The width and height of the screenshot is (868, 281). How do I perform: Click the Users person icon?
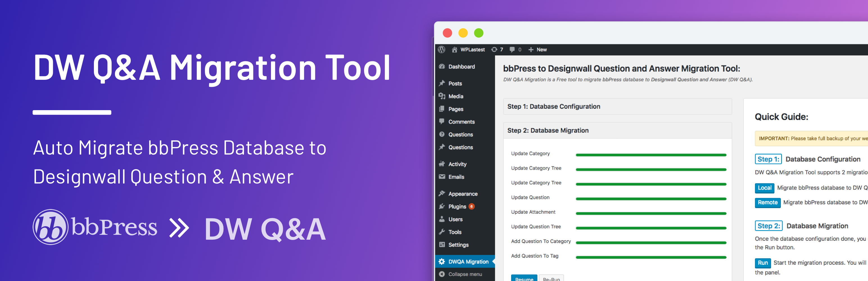442,219
